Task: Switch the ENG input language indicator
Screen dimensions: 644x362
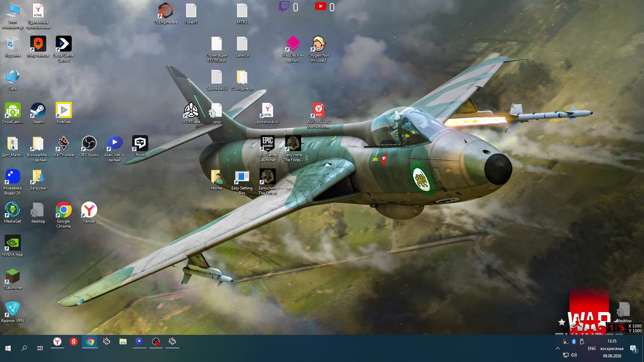Action: pos(592,348)
